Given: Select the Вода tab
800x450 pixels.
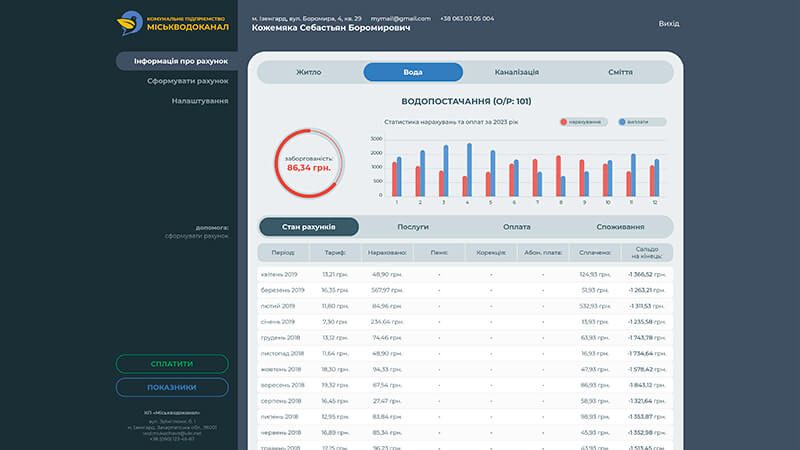Looking at the screenshot, I should click(x=413, y=72).
